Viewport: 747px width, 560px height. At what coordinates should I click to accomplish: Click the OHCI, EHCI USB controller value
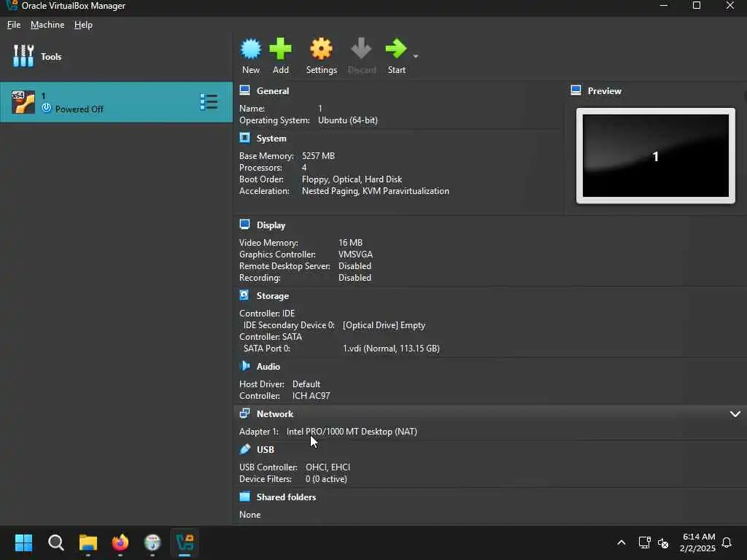point(328,467)
